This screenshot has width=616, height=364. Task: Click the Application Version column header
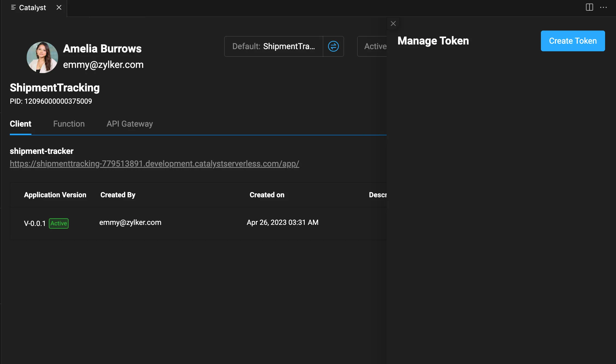[55, 195]
